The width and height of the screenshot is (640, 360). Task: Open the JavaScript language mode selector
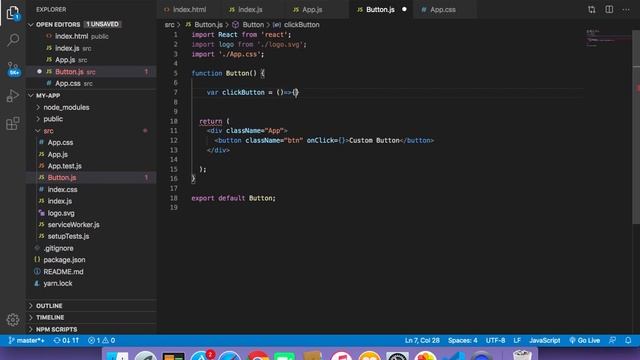coord(544,340)
